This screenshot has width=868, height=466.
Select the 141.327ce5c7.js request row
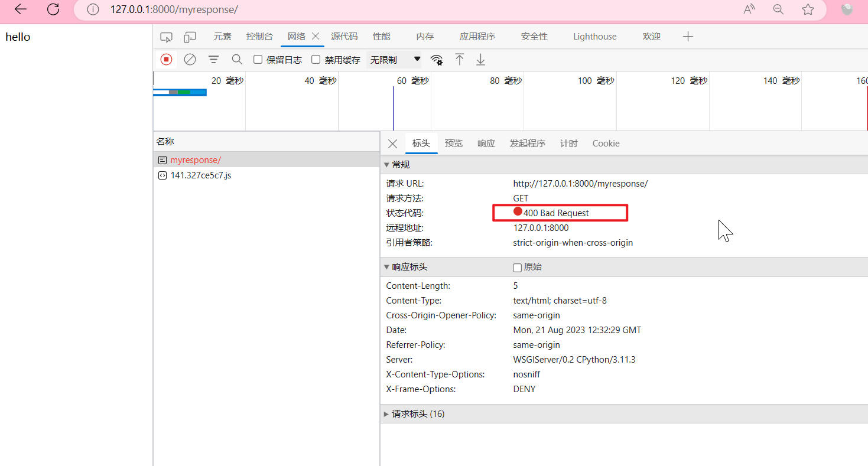coord(266,175)
